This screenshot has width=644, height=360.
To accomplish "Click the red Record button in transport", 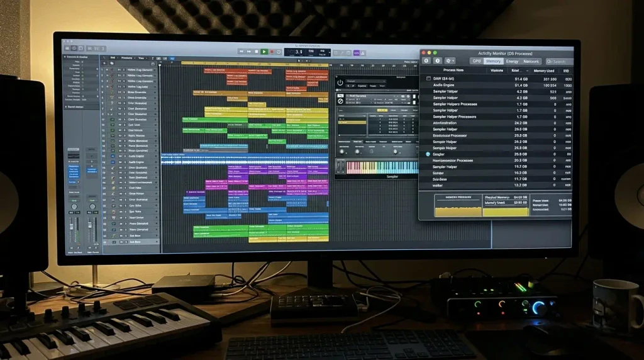I will [x=272, y=52].
